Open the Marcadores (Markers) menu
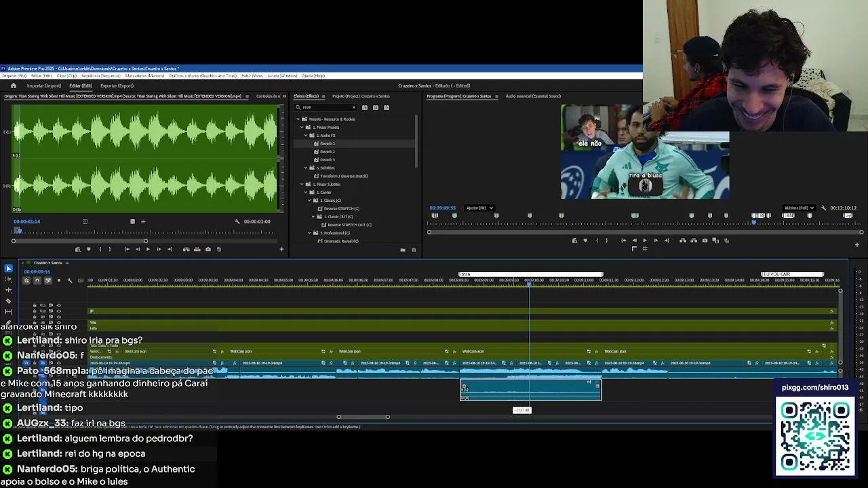The width and height of the screenshot is (868, 488). click(144, 76)
